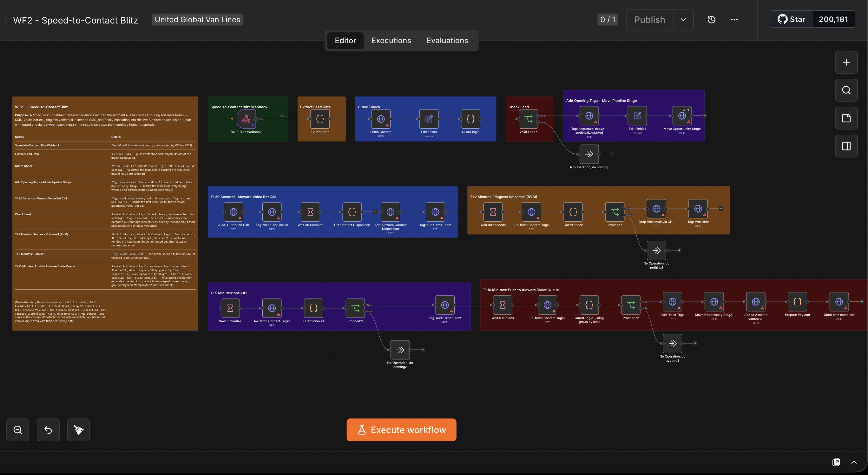Click the Execute workflow button
868x475 pixels.
(401, 430)
